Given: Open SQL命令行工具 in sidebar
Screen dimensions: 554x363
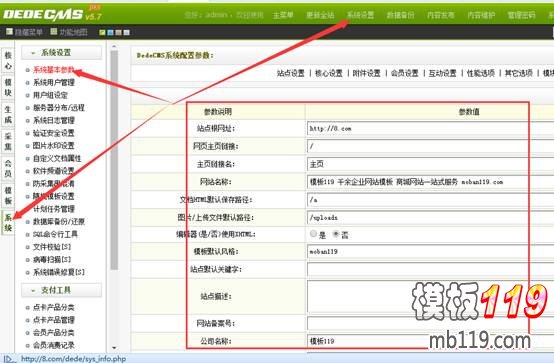Looking at the screenshot, I should 55,234.
